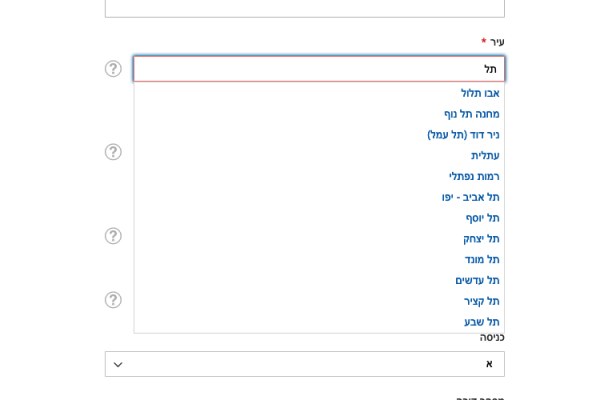Select ניר דוד (תל עמל) suggestion
Screen dimensions: 600x400
[463, 135]
